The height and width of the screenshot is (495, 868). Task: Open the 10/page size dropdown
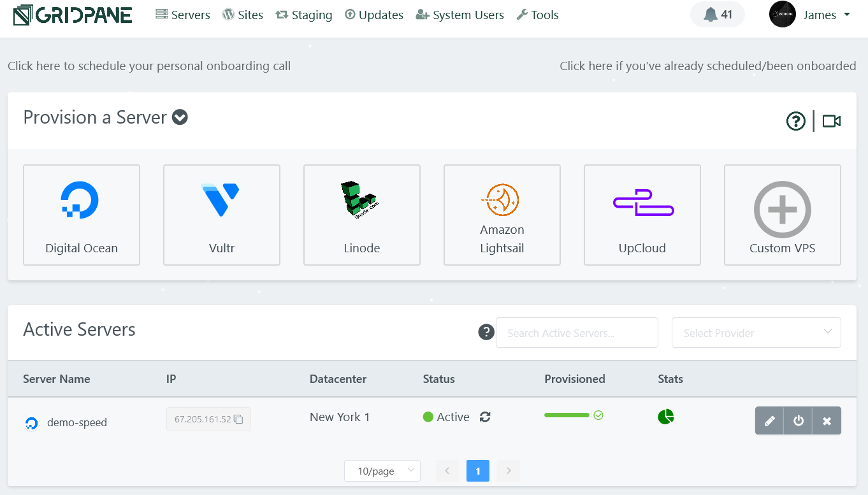[382, 471]
